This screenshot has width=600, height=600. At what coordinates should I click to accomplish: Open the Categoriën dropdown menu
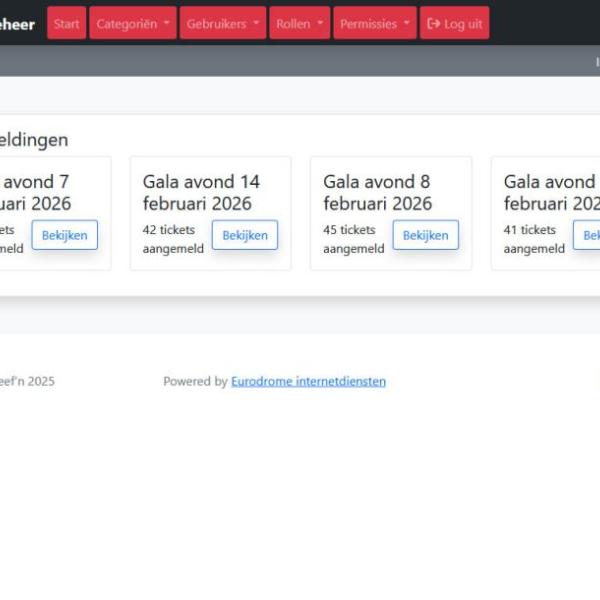coord(132,24)
